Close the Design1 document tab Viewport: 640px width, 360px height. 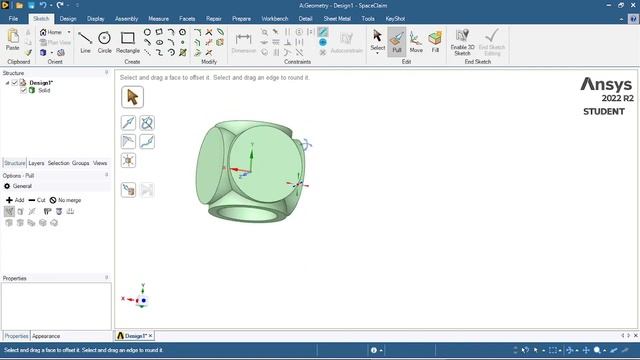[x=150, y=336]
